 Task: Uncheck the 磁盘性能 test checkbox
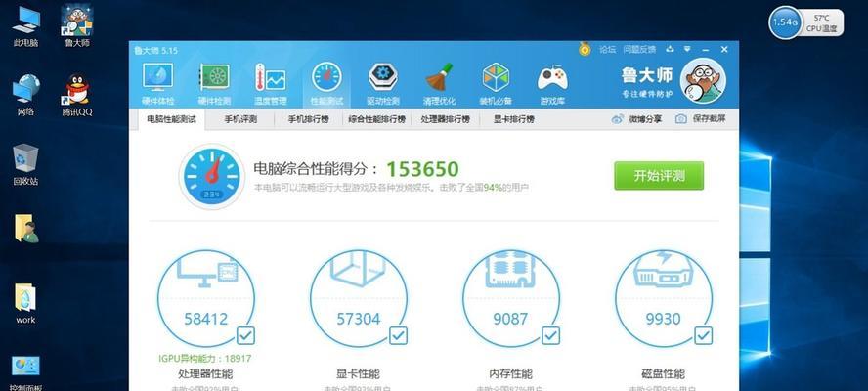(x=703, y=335)
